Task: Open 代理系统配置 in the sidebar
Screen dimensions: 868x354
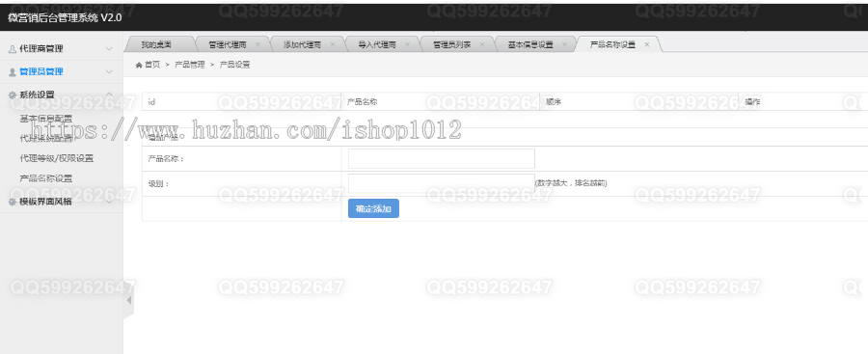Action: coord(46,139)
